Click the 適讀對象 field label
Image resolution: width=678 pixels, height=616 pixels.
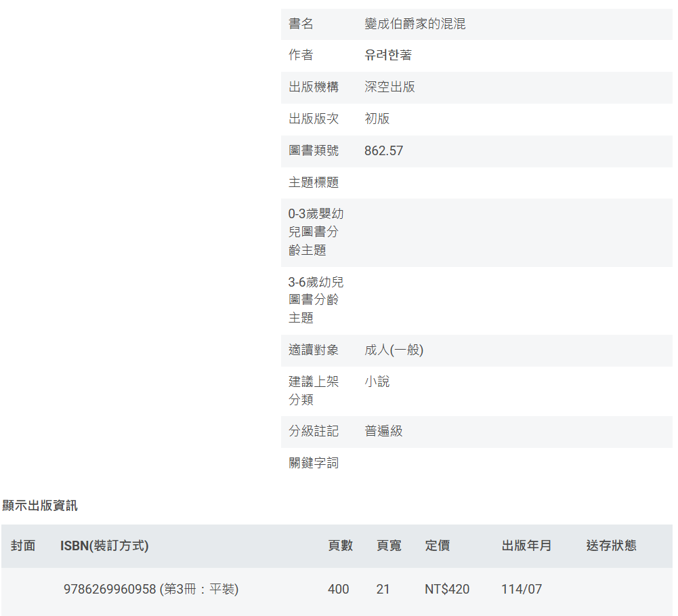click(314, 350)
